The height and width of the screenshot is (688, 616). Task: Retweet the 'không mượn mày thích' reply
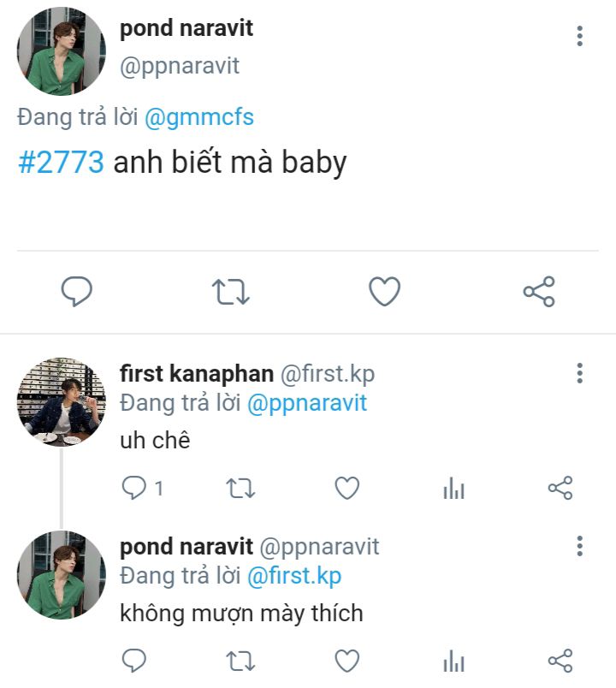pyautogui.click(x=240, y=661)
